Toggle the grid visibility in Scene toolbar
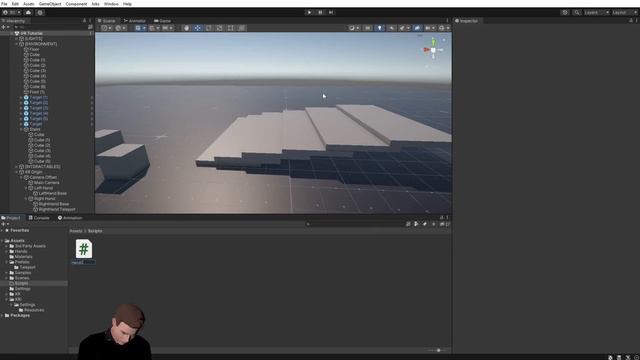 [138, 28]
